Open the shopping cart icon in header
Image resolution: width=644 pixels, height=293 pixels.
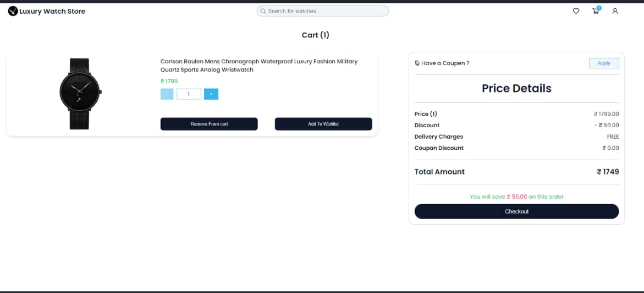[596, 11]
